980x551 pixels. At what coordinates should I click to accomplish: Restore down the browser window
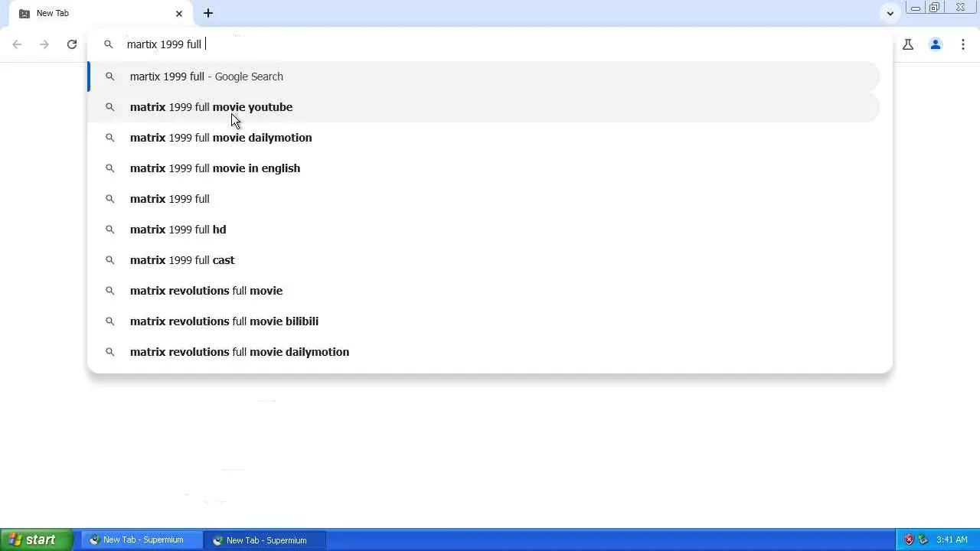coord(934,8)
